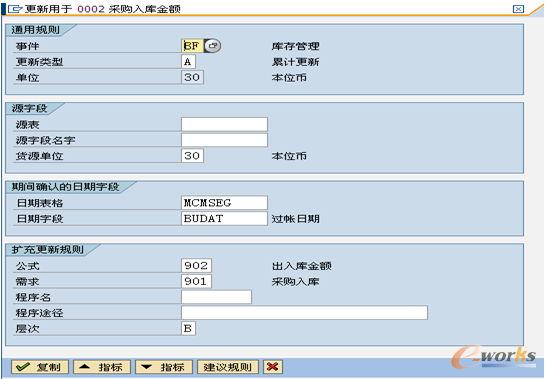The image size is (546, 379).
Task: Click the 货源单位 field containing 30
Action: point(192,156)
